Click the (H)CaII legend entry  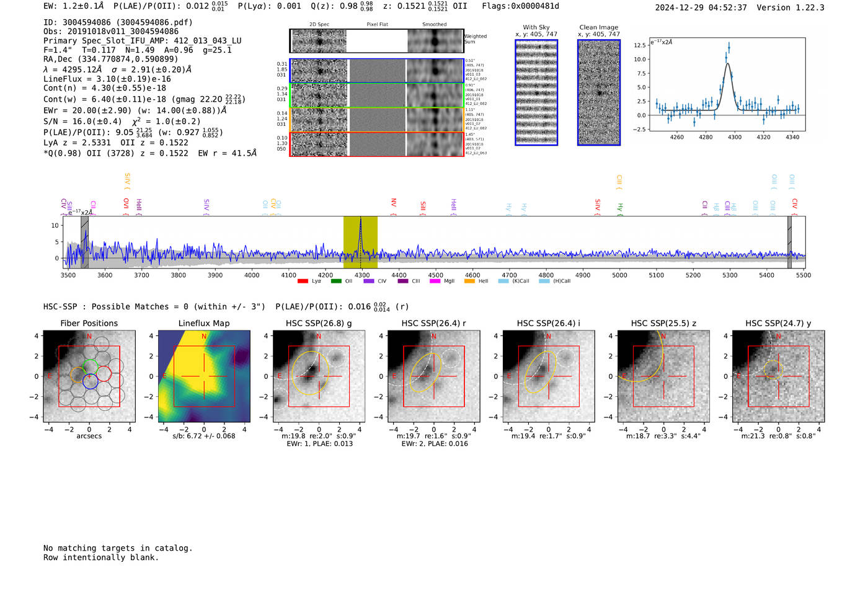pyautogui.click(x=555, y=282)
